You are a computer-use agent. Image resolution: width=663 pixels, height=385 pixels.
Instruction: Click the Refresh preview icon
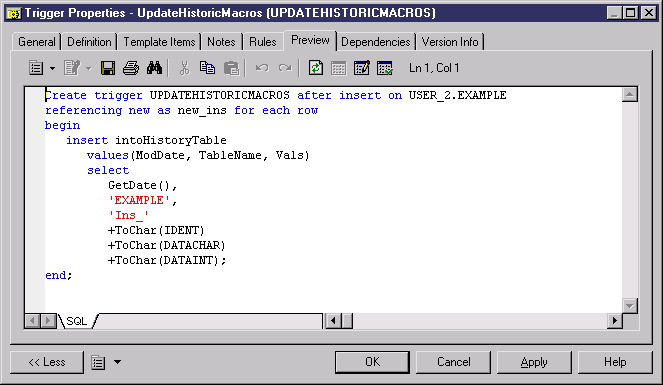[315, 68]
